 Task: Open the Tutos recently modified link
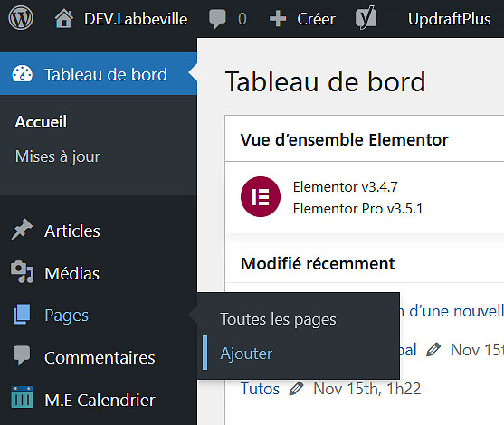[x=260, y=389]
